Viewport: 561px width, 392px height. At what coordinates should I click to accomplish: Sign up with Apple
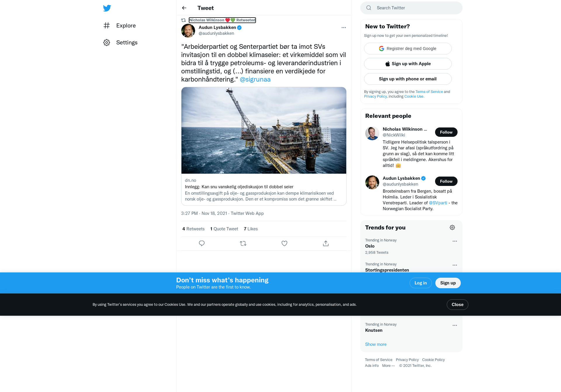point(408,64)
